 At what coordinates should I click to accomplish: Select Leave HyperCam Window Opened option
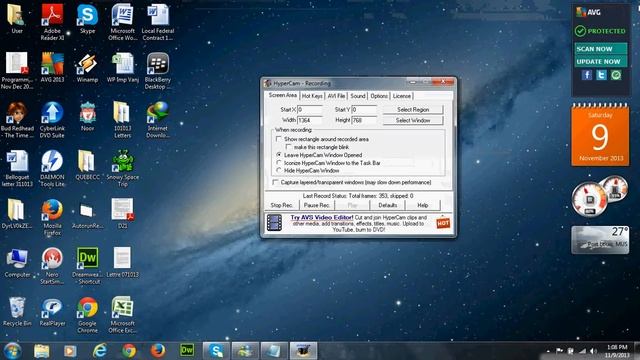(x=279, y=155)
